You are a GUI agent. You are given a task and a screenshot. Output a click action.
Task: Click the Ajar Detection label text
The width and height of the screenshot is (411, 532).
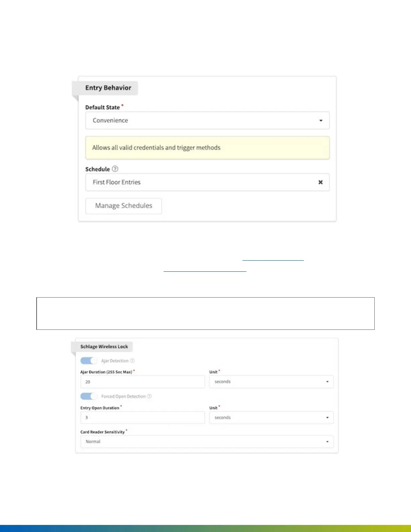tap(115, 361)
